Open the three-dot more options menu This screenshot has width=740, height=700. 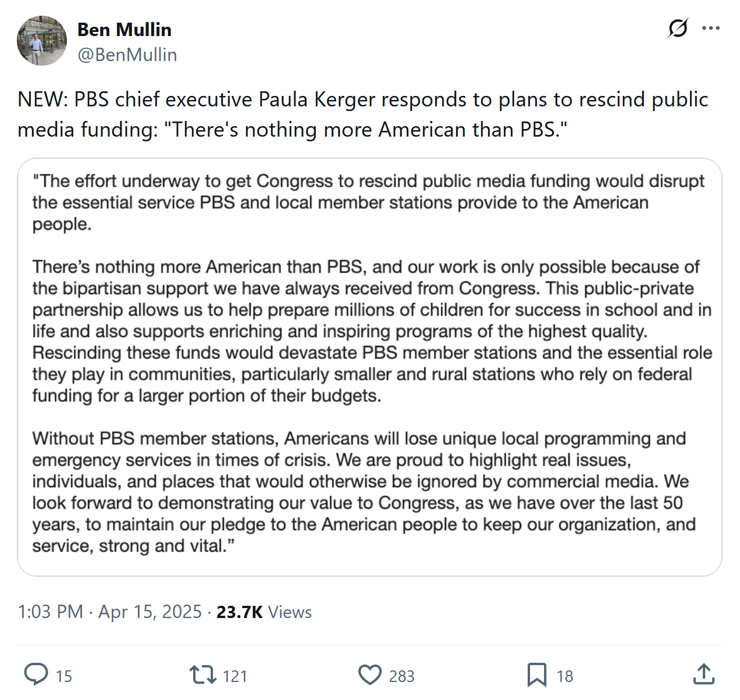[x=711, y=28]
